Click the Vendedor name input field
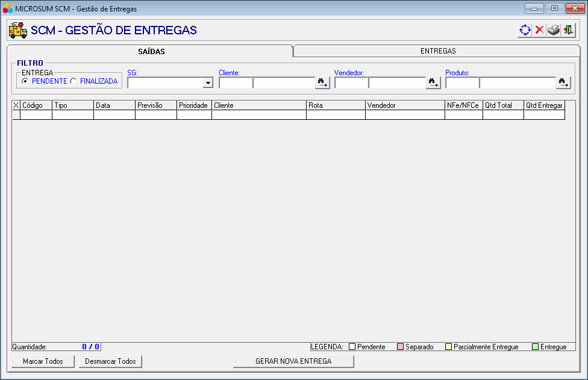 (397, 83)
